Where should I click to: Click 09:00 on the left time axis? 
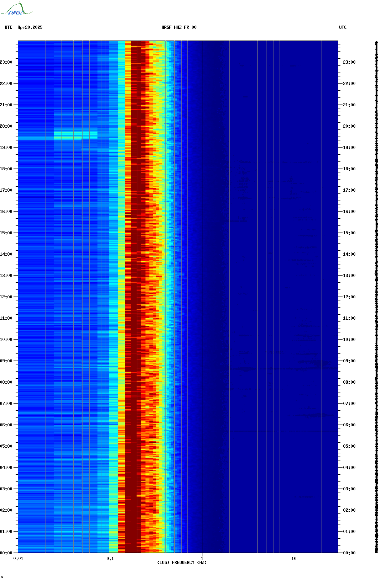pos(6,361)
